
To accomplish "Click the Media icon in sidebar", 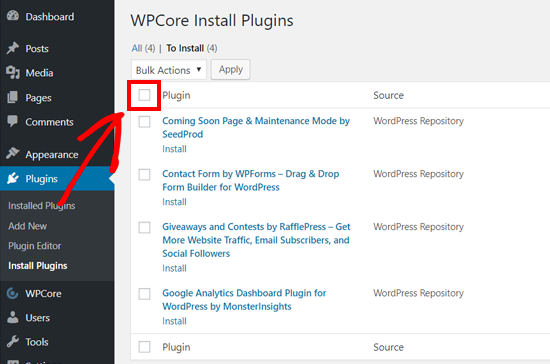I will click(x=13, y=73).
